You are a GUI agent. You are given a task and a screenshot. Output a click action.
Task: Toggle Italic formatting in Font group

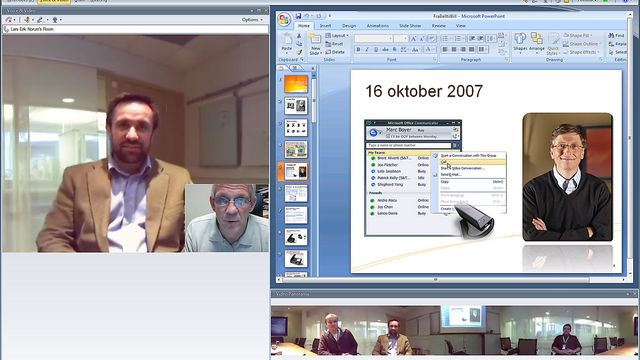click(367, 49)
